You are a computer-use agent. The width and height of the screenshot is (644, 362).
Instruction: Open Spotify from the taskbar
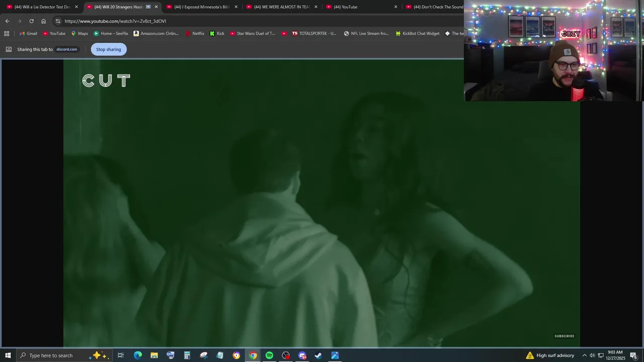click(269, 355)
